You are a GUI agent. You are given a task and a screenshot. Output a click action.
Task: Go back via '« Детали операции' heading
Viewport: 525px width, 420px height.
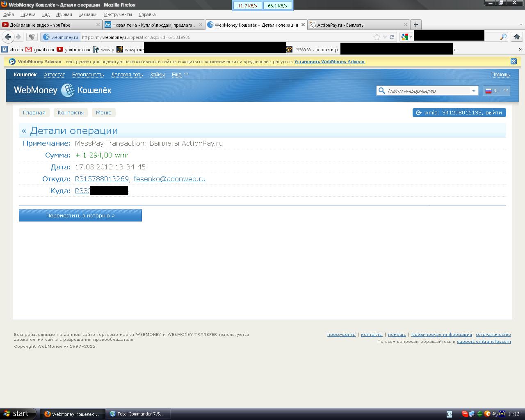(70, 131)
